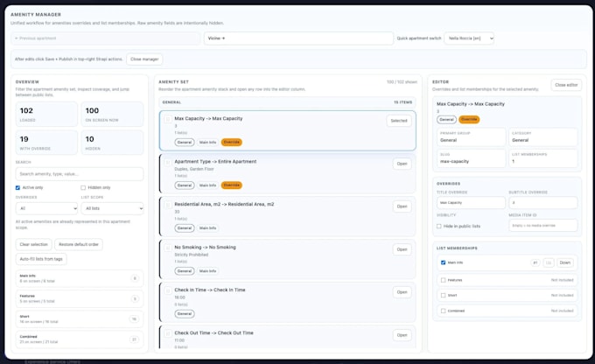The width and height of the screenshot is (595, 364).
Task: Click the Close manager button
Action: tap(144, 59)
